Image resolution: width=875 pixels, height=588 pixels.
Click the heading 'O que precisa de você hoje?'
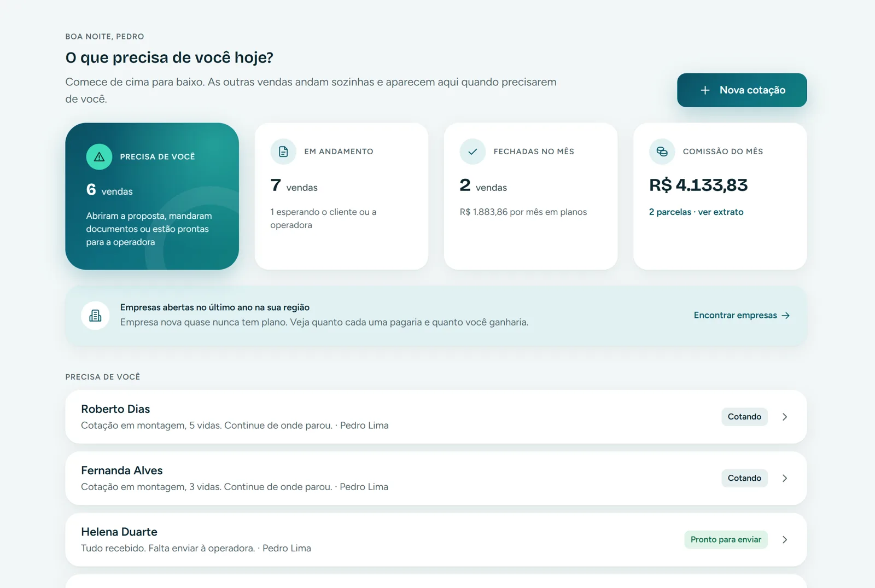(170, 57)
